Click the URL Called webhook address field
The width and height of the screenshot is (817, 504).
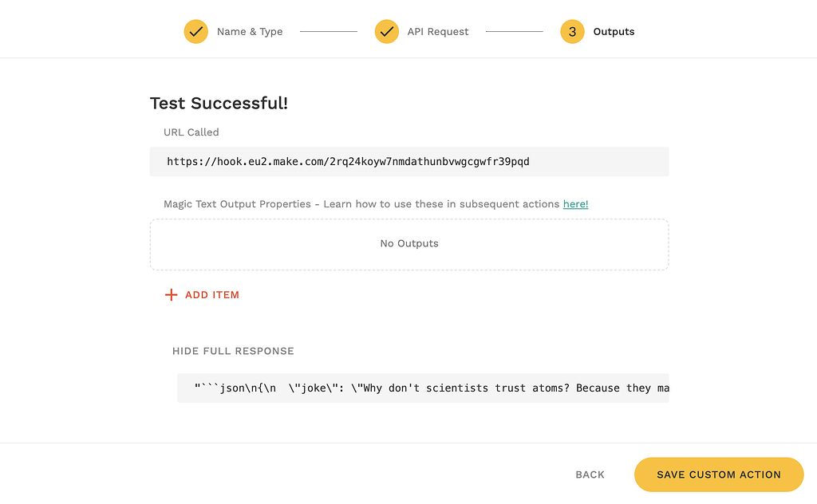408,162
